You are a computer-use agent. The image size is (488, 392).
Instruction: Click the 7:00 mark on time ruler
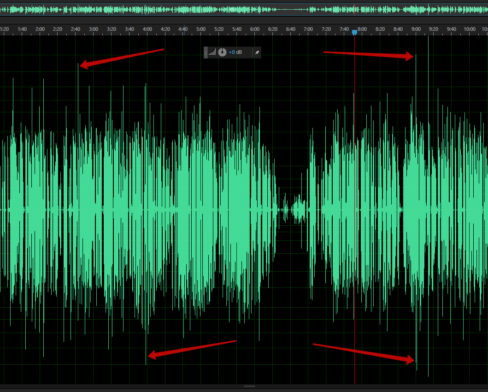click(x=308, y=29)
